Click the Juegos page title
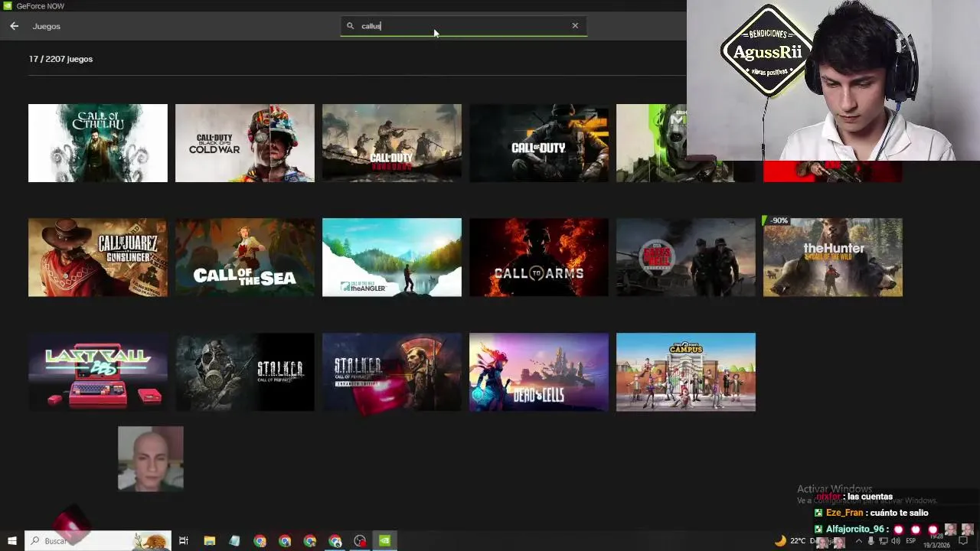The image size is (980, 551). [46, 26]
